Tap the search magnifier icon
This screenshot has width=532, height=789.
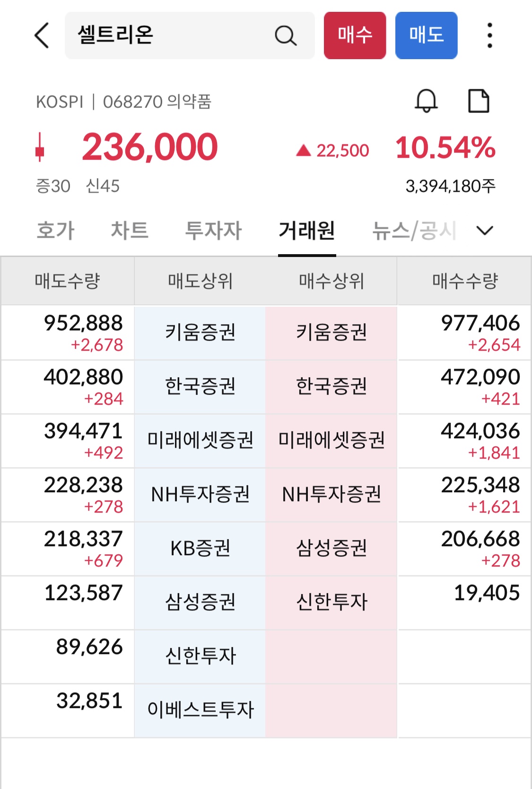(x=286, y=35)
